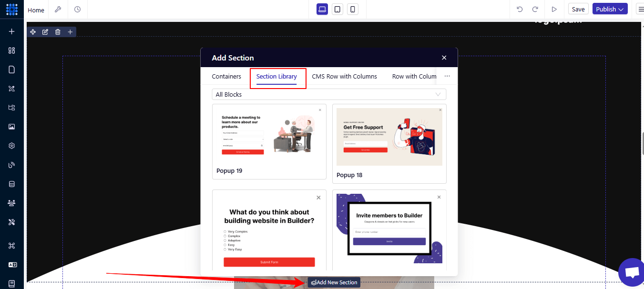Open the gear settings sidebar icon
The image size is (644, 289).
coord(12,146)
